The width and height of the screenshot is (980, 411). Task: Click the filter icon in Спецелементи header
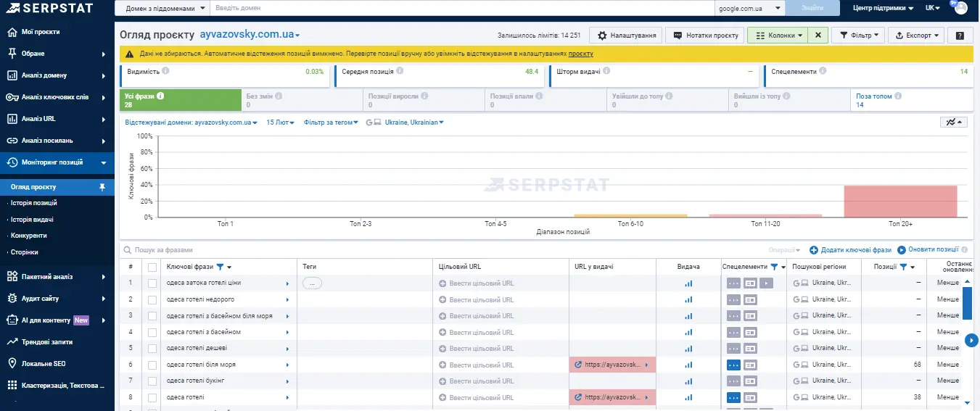[x=774, y=267]
